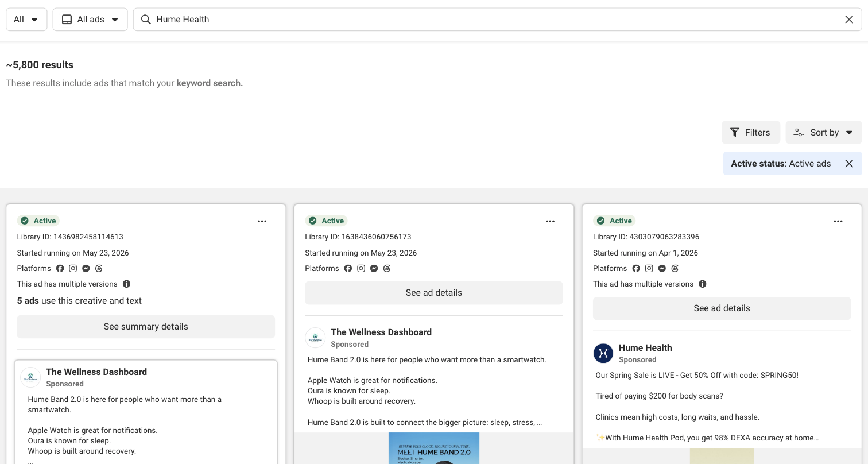The height and width of the screenshot is (464, 868).
Task: Click 5 ads use this creative text
Action: click(x=79, y=301)
